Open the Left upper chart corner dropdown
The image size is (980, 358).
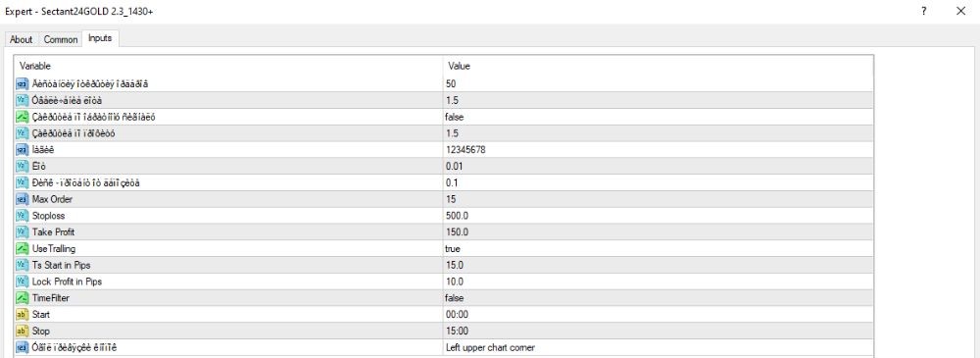[x=659, y=347]
